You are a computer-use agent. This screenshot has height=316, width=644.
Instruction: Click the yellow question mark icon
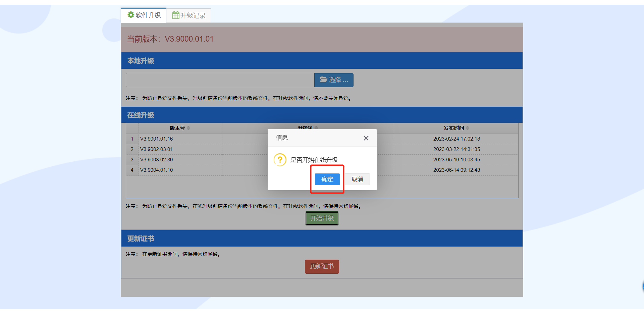(280, 160)
